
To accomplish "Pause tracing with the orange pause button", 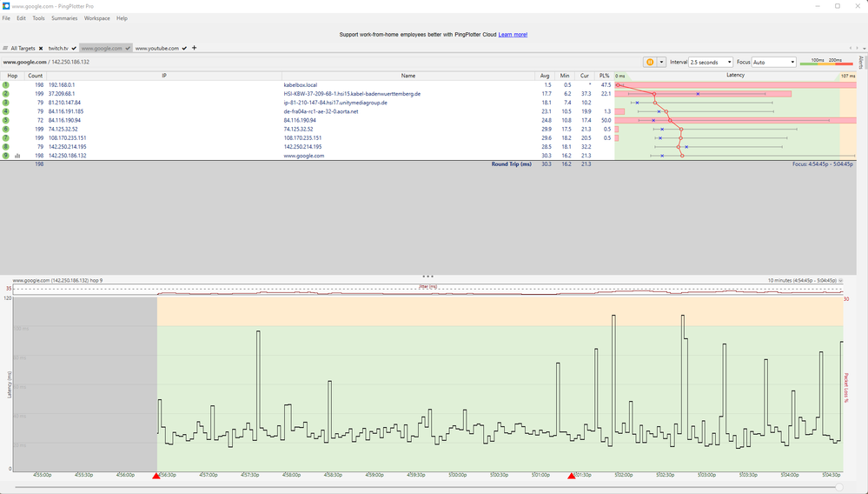I will point(650,62).
